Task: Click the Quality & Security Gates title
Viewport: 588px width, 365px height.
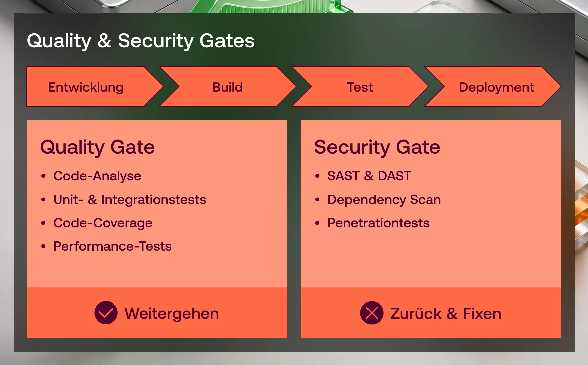Action: (141, 41)
